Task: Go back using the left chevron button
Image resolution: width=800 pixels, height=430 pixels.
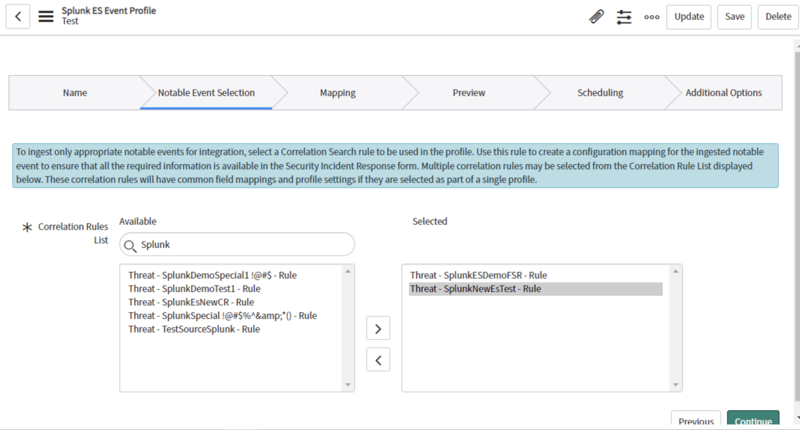Action: click(x=18, y=16)
